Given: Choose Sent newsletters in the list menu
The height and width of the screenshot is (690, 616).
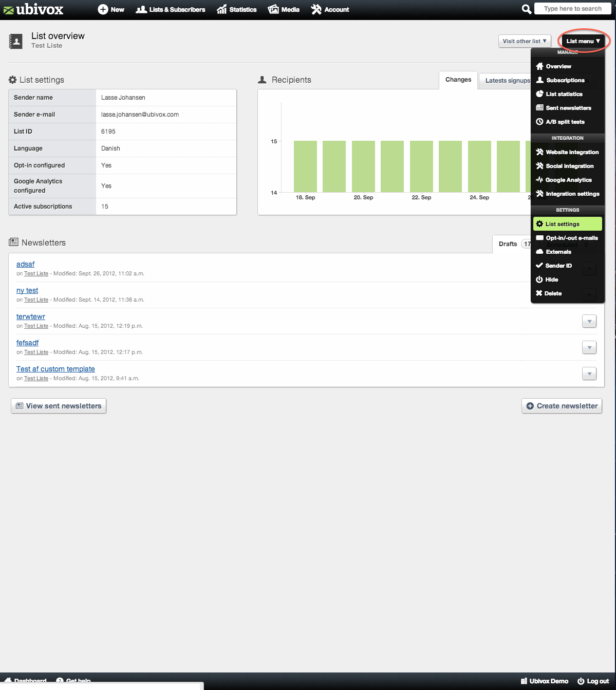Looking at the screenshot, I should pos(568,108).
